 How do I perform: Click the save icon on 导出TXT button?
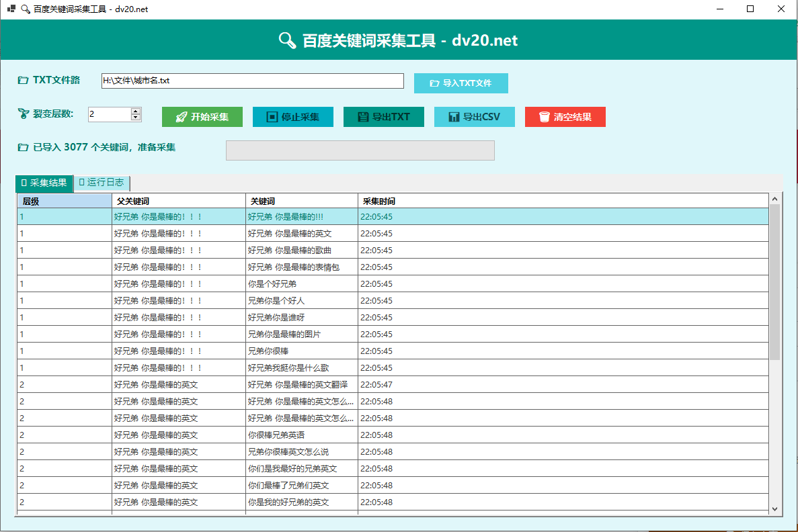click(362, 116)
